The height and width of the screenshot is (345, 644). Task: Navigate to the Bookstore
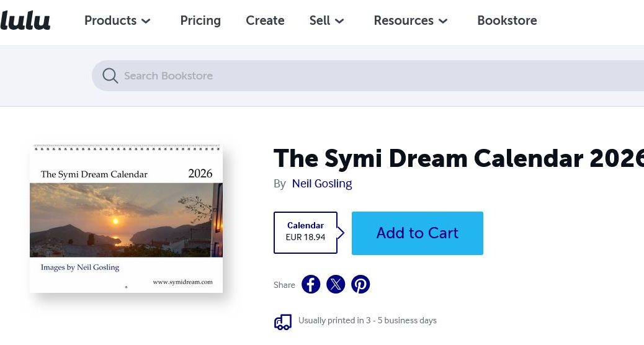point(507,20)
